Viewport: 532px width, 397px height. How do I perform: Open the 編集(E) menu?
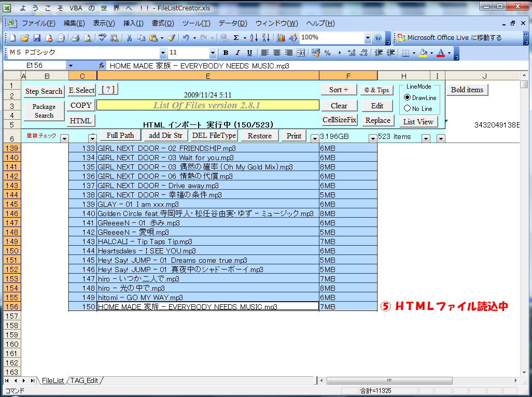(x=74, y=23)
